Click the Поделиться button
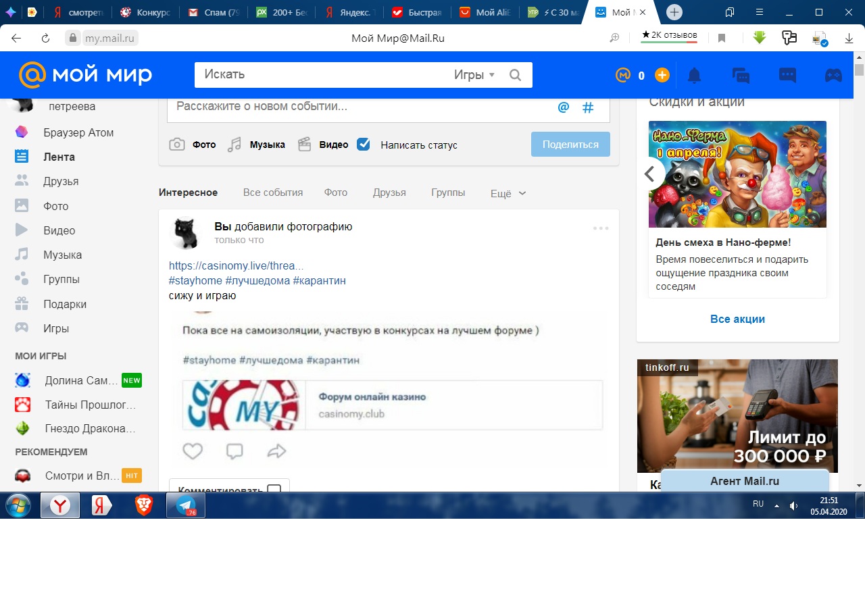Screen dimensions: 865x616 (570, 145)
